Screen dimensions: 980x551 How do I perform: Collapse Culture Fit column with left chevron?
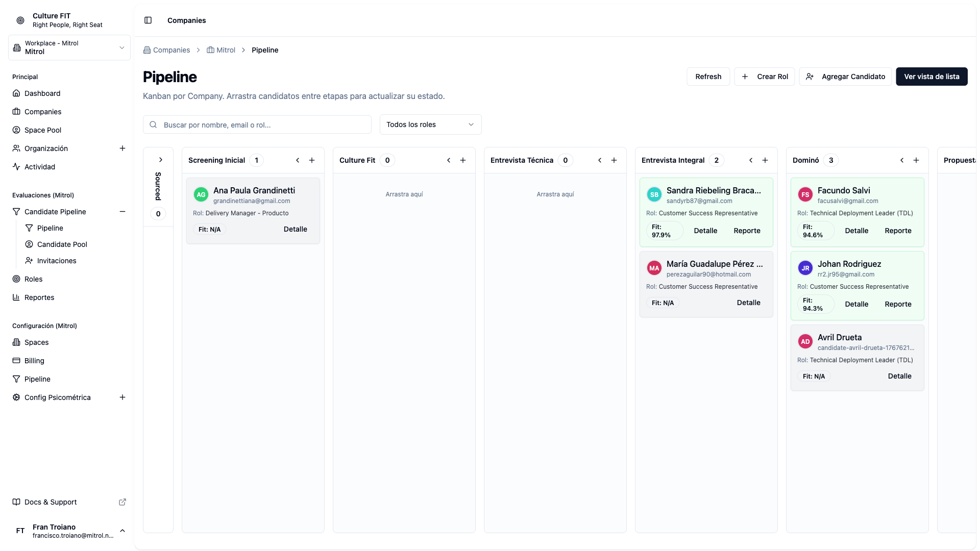(449, 160)
